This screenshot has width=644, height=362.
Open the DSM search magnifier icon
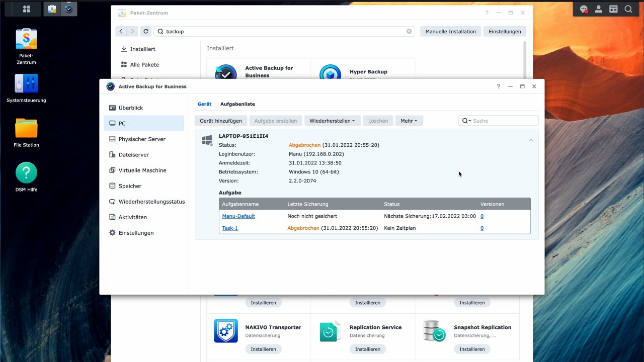coord(628,9)
